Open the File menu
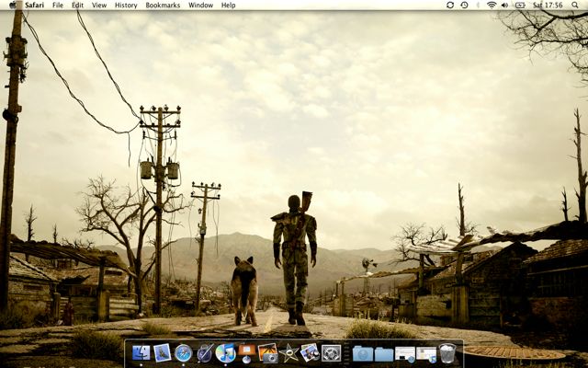 (58, 6)
